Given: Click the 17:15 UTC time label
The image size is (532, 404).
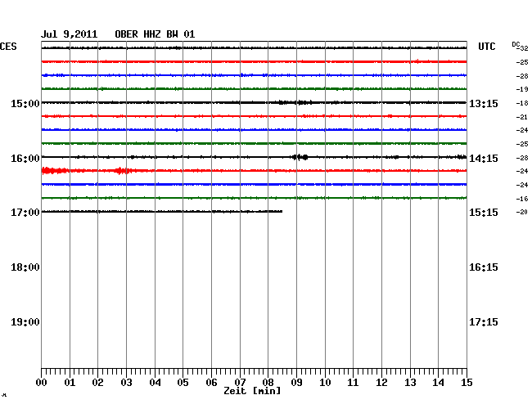Looking at the screenshot, I should coord(484,322).
